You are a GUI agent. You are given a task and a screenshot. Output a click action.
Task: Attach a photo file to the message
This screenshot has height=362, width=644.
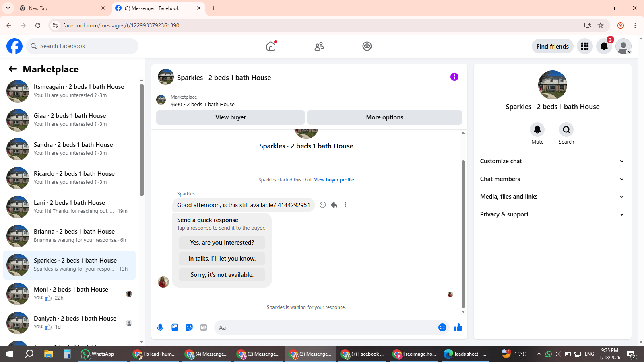pos(175,327)
